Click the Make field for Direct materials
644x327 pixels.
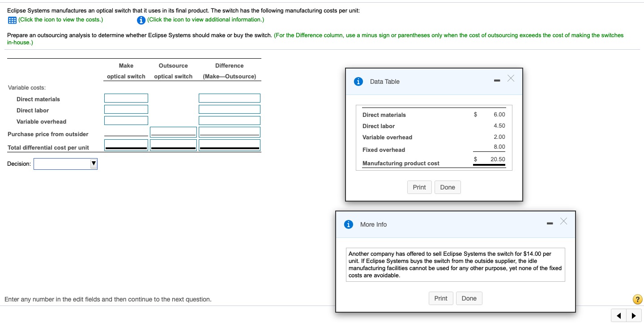click(x=126, y=98)
